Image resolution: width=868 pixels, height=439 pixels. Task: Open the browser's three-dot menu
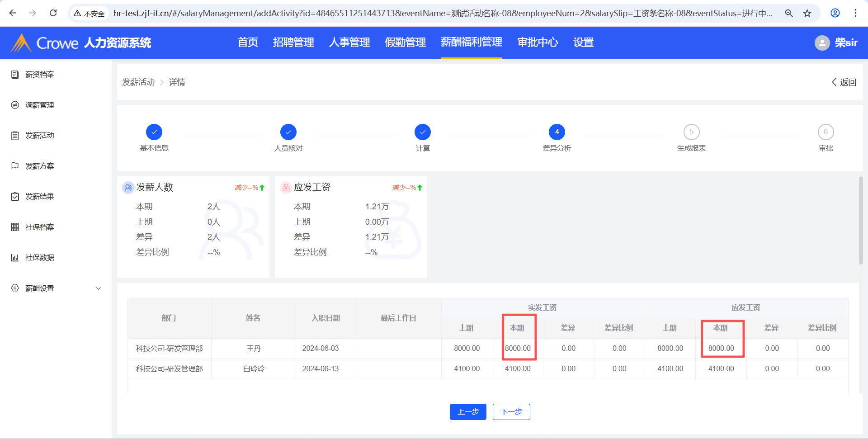855,13
